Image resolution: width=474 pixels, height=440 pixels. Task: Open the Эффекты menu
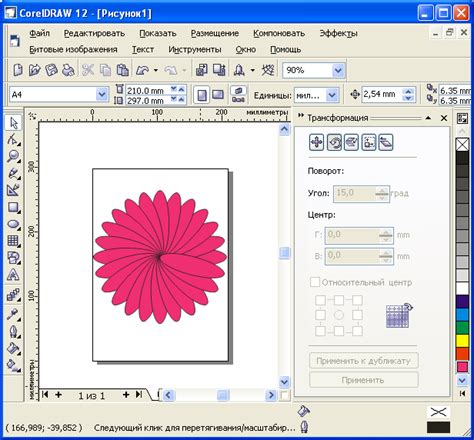(339, 33)
